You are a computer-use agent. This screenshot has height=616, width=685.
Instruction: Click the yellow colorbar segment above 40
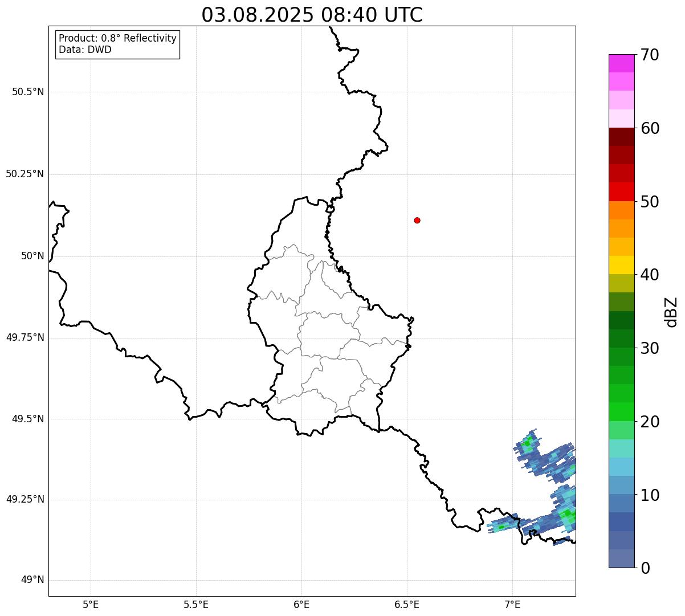pyautogui.click(x=621, y=265)
